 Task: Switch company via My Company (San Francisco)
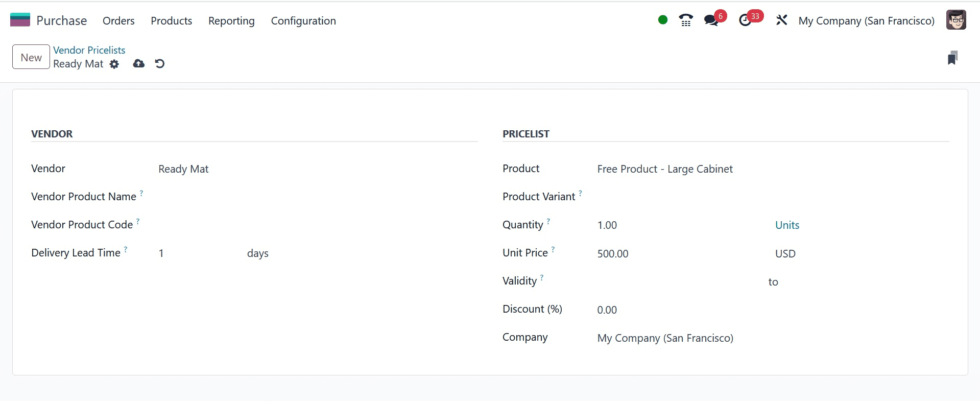tap(866, 21)
